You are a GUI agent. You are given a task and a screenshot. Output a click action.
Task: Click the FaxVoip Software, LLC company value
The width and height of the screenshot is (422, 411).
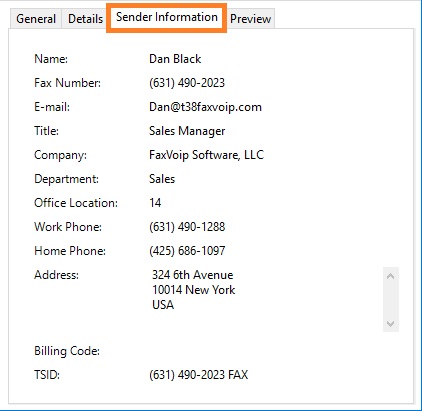click(206, 155)
